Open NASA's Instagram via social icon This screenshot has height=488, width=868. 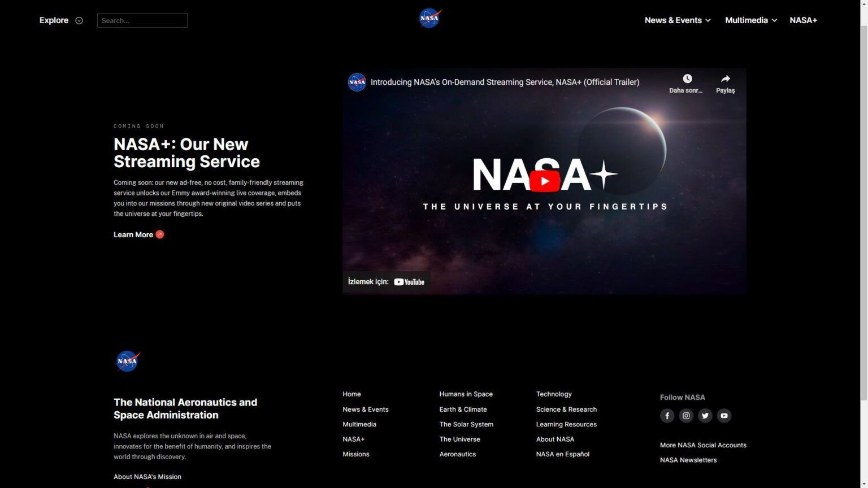685,415
